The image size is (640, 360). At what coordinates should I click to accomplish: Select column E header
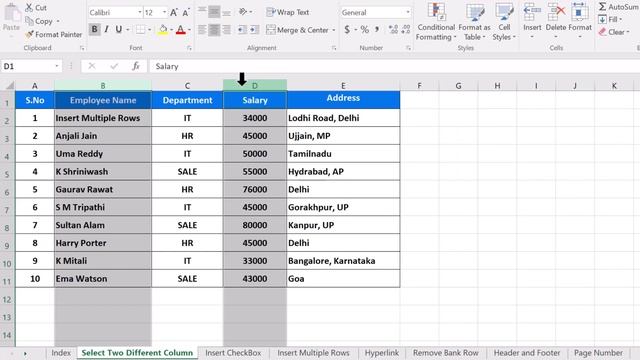click(x=343, y=86)
